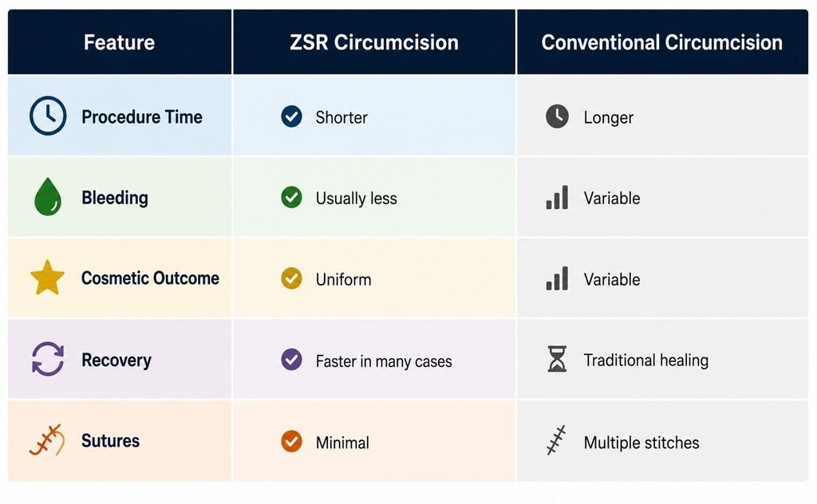The width and height of the screenshot is (817, 504).
Task: Click the purple refresh arrows Recovery icon
Action: (x=48, y=359)
